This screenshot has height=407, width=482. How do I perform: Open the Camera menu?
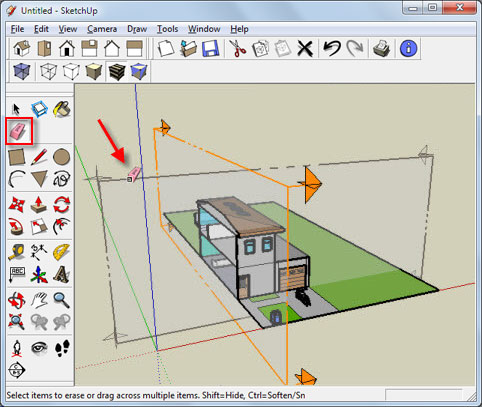click(102, 29)
